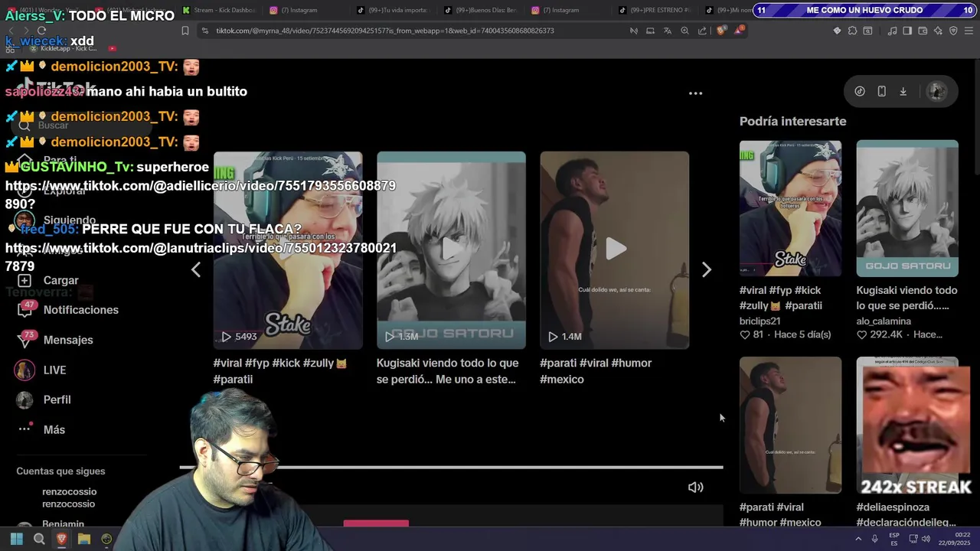The width and height of the screenshot is (980, 551).
Task: Click the taskbar volume speaker icon
Action: point(926,539)
